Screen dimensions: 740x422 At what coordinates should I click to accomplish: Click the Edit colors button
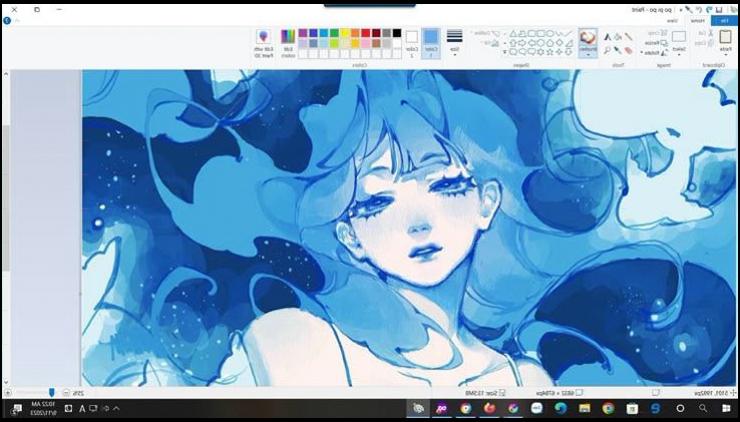289,42
